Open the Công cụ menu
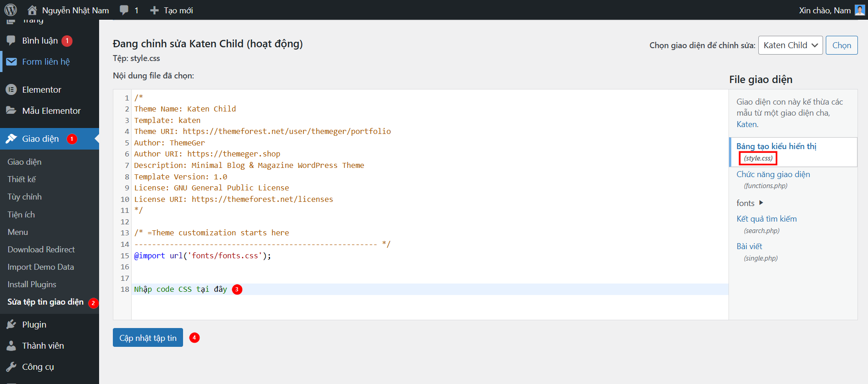Viewport: 868px width, 384px height. point(50,367)
